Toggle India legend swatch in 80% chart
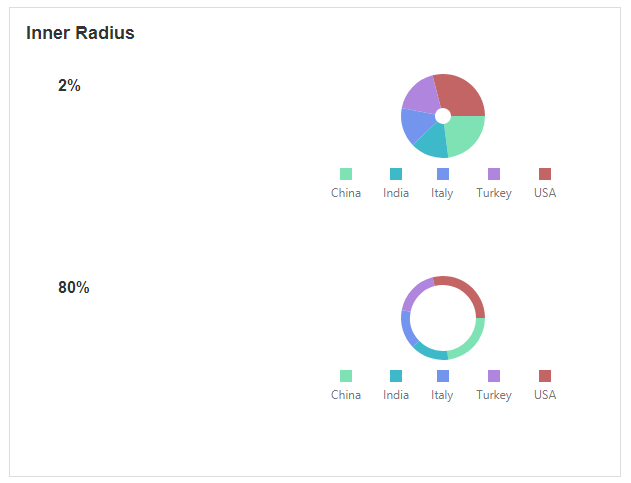Screen dimensions: 631x483 [x=396, y=376]
